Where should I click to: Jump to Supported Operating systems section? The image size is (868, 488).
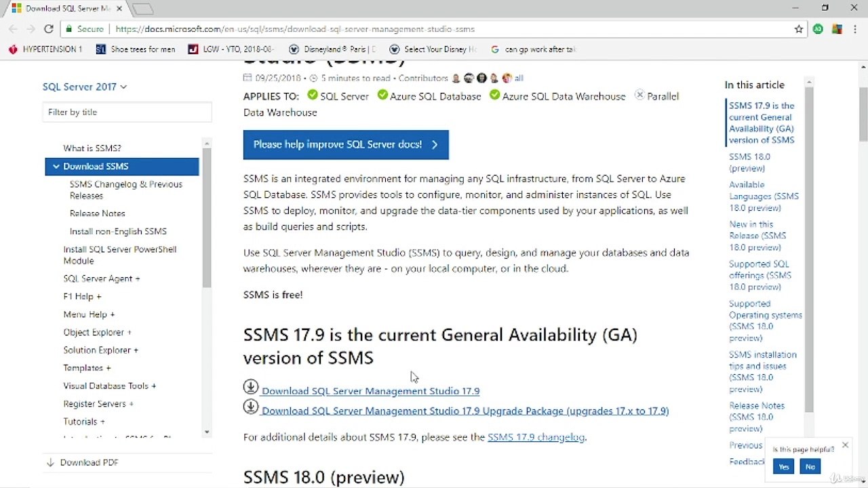pyautogui.click(x=766, y=321)
